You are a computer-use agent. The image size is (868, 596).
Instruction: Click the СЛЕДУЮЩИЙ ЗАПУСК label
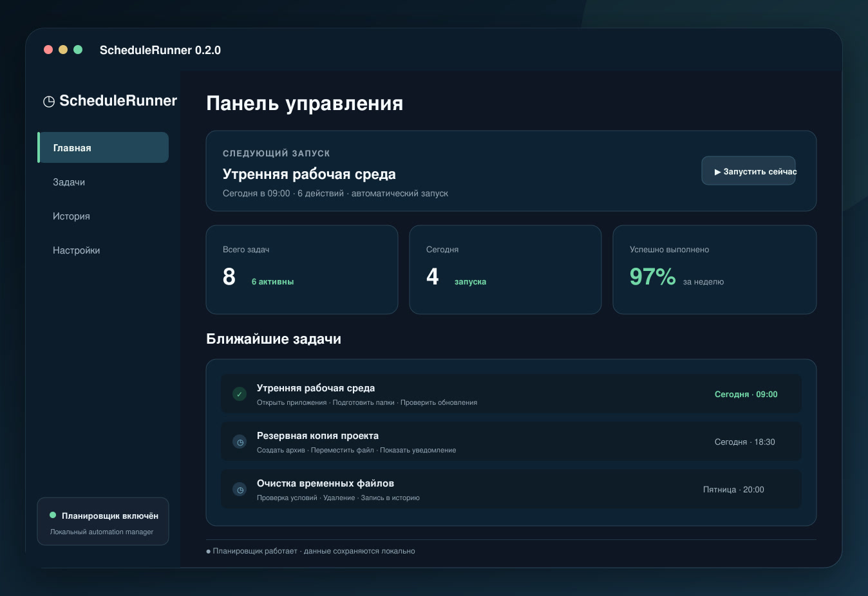(x=276, y=153)
